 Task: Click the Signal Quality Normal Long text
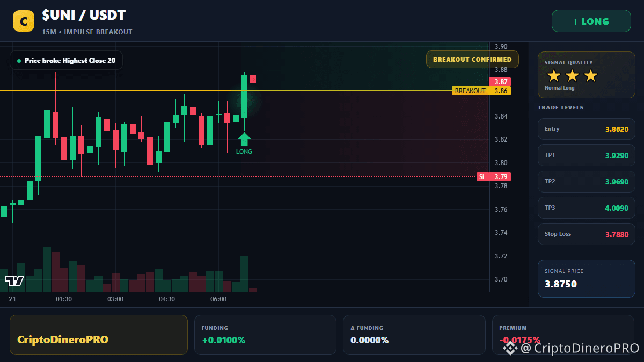[560, 88]
